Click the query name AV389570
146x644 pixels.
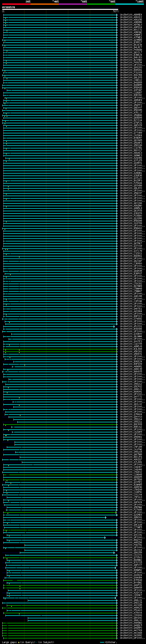click(8, 7)
